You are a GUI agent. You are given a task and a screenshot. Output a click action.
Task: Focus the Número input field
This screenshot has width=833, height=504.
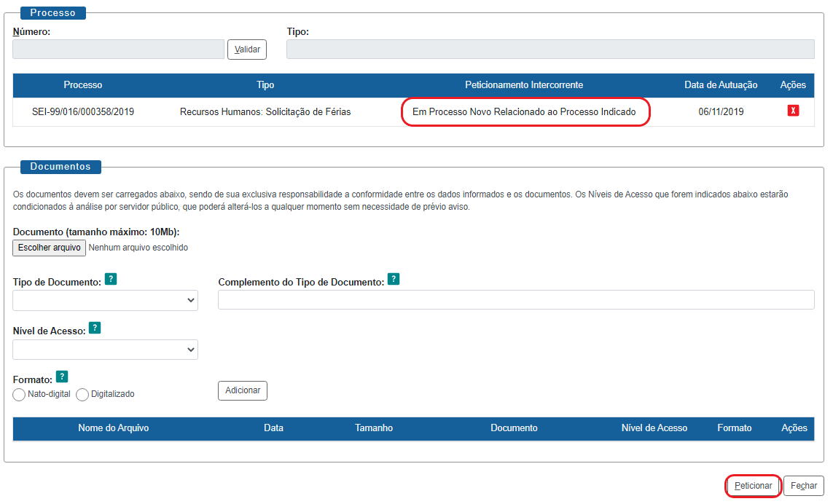[x=118, y=50]
